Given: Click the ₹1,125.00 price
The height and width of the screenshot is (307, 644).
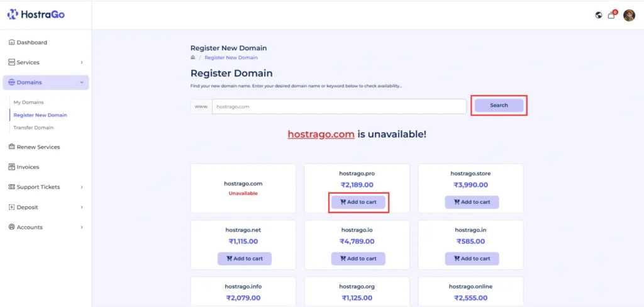Looking at the screenshot, I should [357, 298].
